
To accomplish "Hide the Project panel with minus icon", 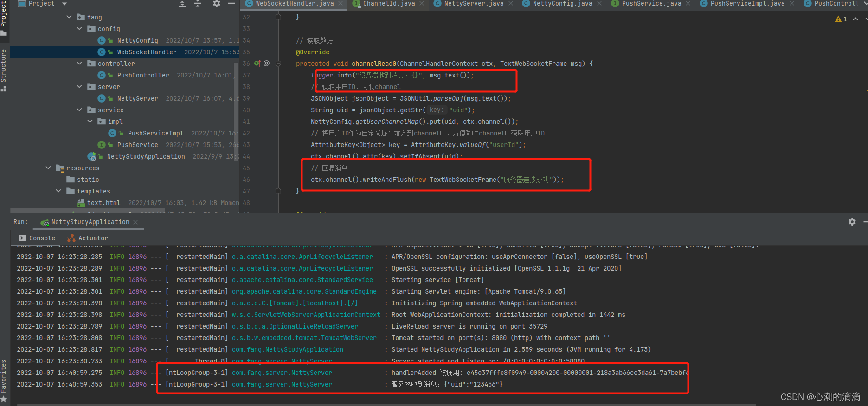I will (x=231, y=4).
